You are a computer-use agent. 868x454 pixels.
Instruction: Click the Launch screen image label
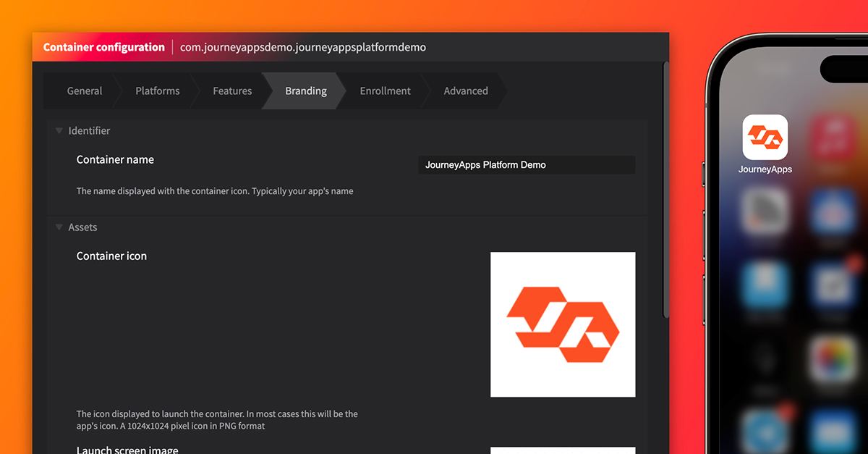pos(127,450)
